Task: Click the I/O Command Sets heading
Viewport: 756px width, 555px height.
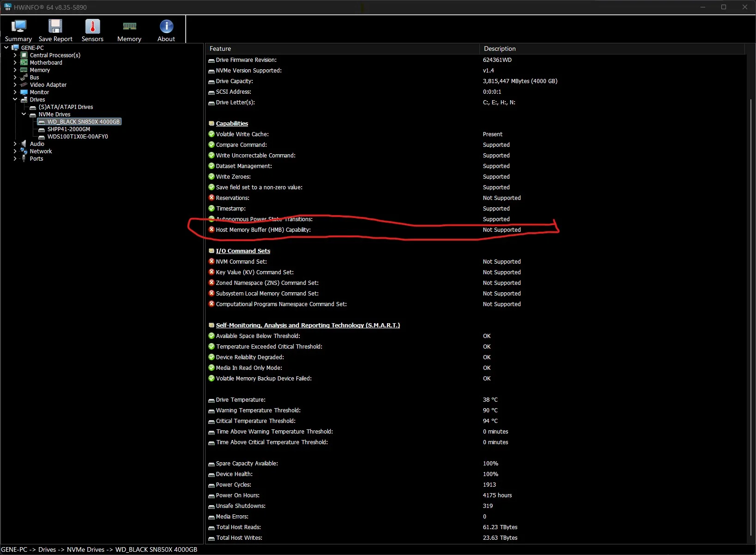Action: (x=243, y=251)
